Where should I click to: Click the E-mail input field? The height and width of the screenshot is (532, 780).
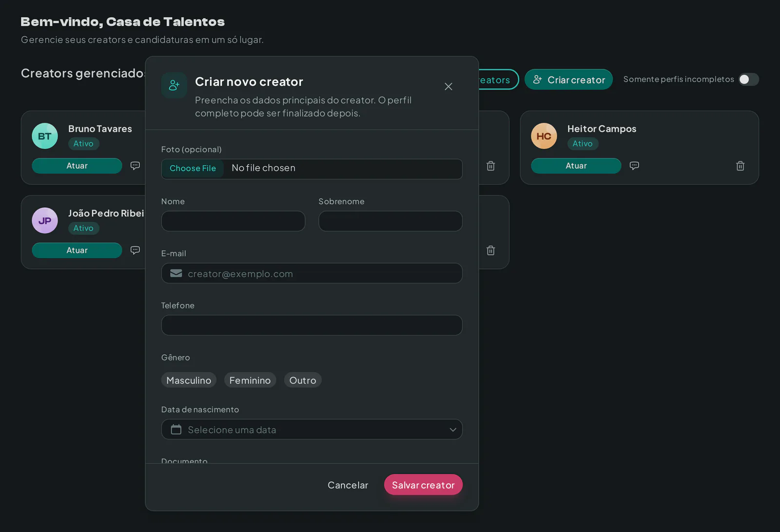312,273
